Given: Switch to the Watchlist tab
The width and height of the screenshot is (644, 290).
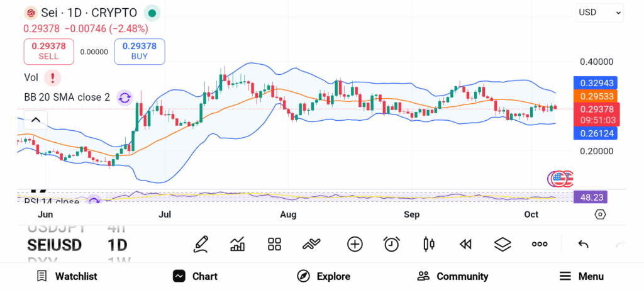Looking at the screenshot, I should [x=67, y=276].
